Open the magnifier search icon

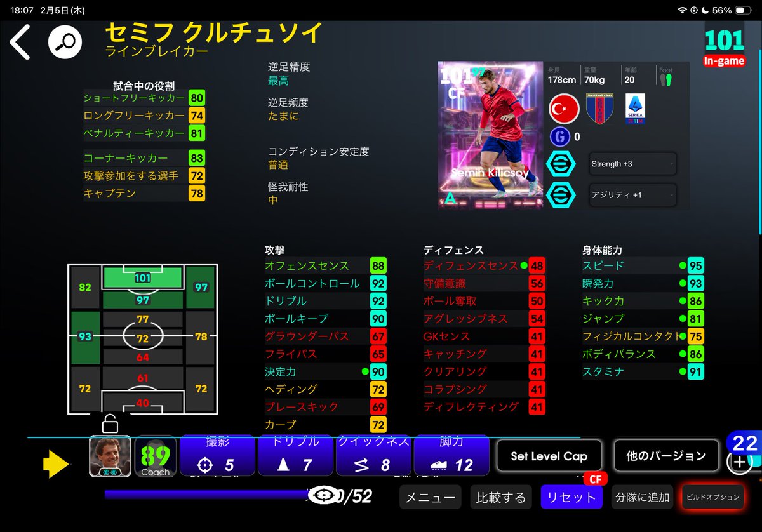[x=66, y=43]
